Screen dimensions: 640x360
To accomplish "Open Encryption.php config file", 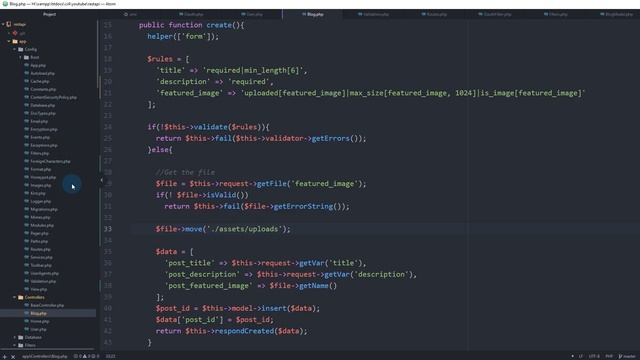I will click(44, 129).
